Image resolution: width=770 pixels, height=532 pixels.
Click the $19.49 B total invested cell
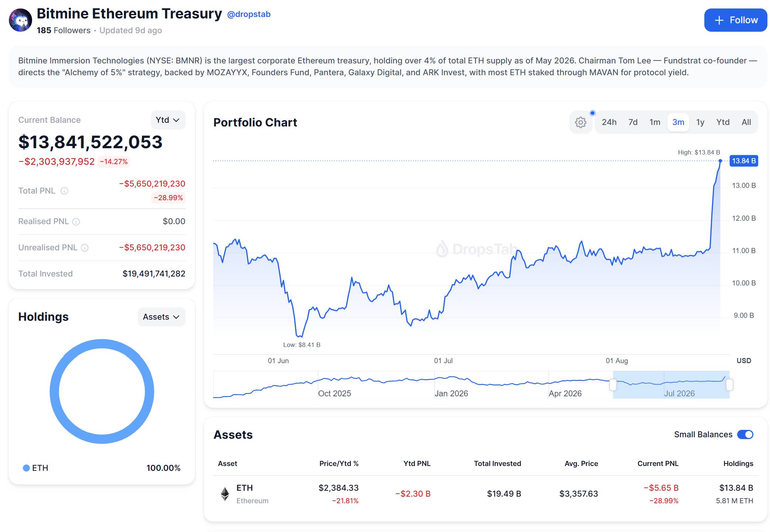click(504, 494)
